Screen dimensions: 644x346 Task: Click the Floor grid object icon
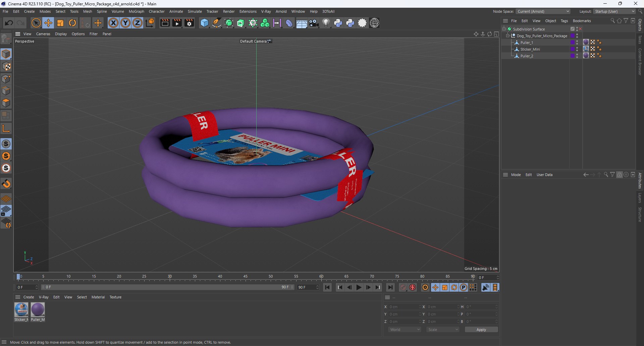(302, 23)
